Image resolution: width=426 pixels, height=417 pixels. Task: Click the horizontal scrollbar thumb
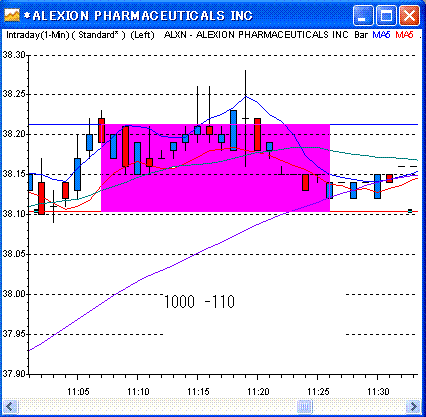[x=304, y=406]
